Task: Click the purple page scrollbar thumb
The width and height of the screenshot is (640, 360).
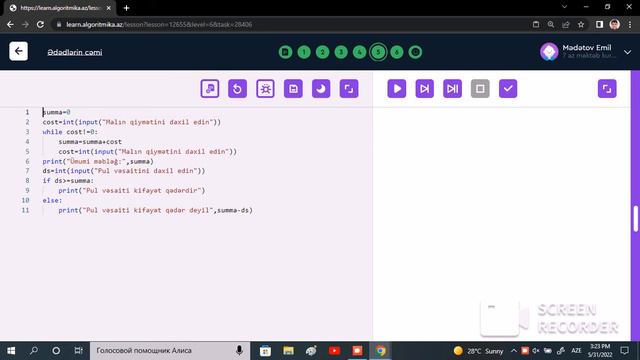Action: [636, 219]
